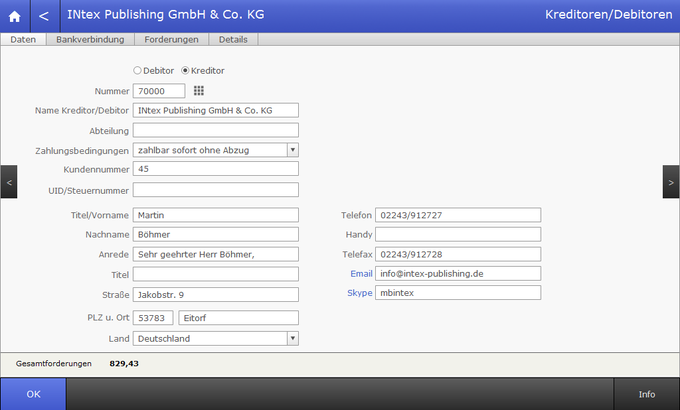
Task: Click the Skype link label
Action: coord(360,293)
